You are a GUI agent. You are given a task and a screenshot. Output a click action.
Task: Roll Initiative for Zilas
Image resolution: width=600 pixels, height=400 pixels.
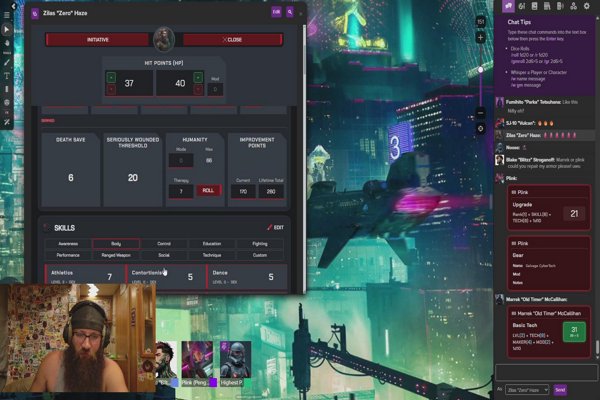(x=97, y=39)
